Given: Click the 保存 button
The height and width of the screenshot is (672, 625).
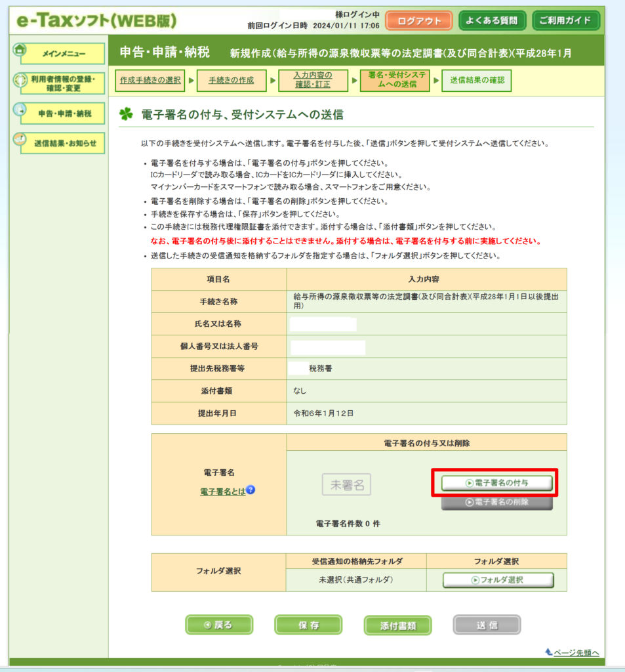Looking at the screenshot, I should point(308,625).
